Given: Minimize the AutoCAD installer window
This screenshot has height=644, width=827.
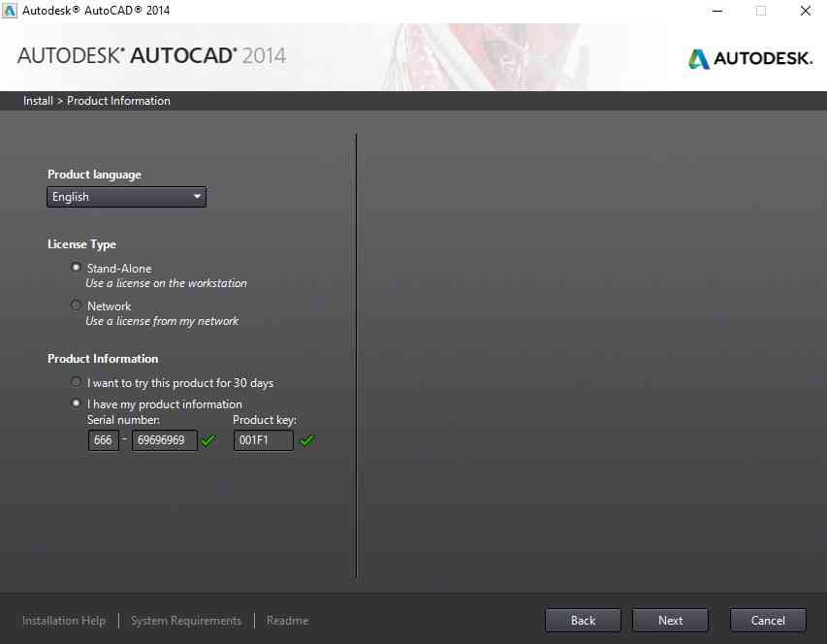Looking at the screenshot, I should pos(716,11).
